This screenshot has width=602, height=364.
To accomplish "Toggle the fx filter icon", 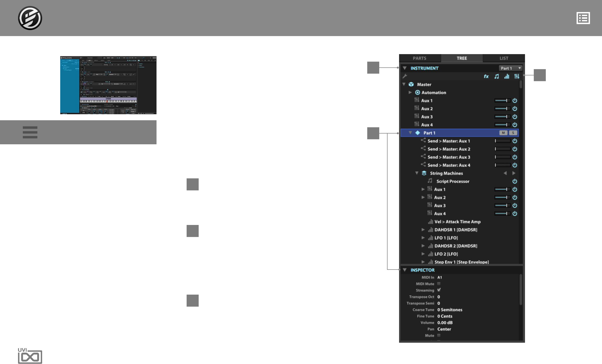I will coord(486,76).
